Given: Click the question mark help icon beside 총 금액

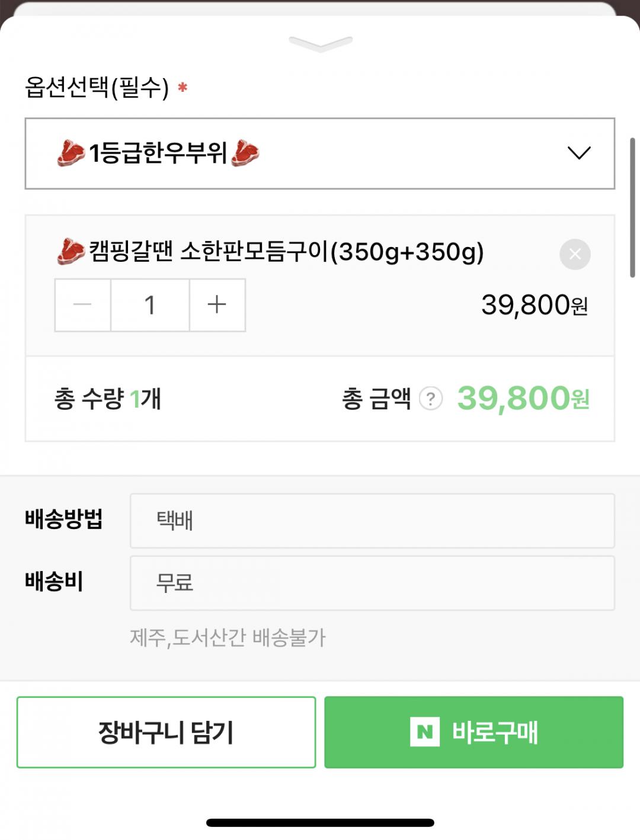Looking at the screenshot, I should [x=431, y=399].
